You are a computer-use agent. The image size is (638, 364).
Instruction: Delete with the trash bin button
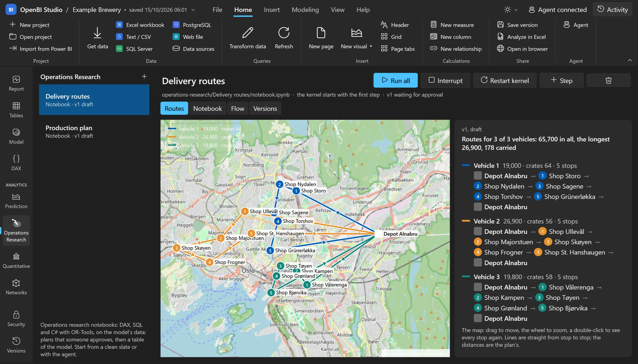point(608,81)
